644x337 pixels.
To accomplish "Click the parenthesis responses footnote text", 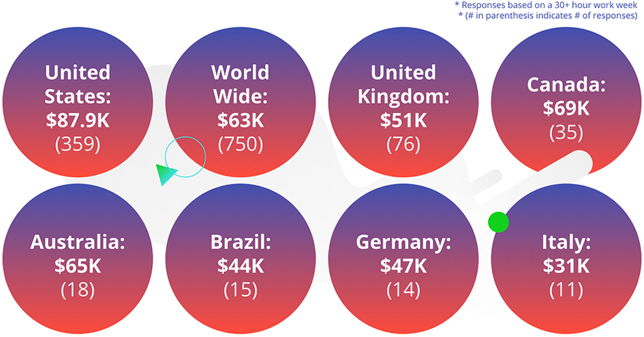I will [548, 16].
